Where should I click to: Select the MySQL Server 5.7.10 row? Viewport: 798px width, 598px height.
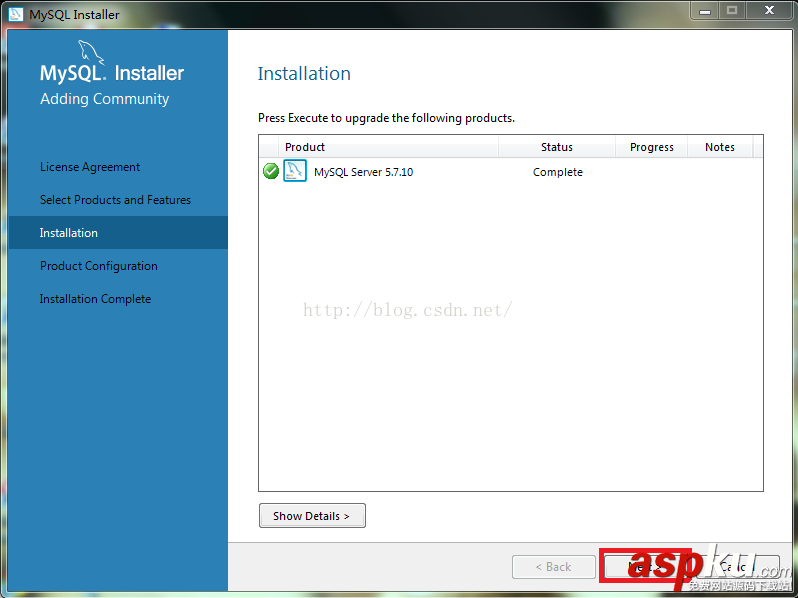[x=510, y=172]
